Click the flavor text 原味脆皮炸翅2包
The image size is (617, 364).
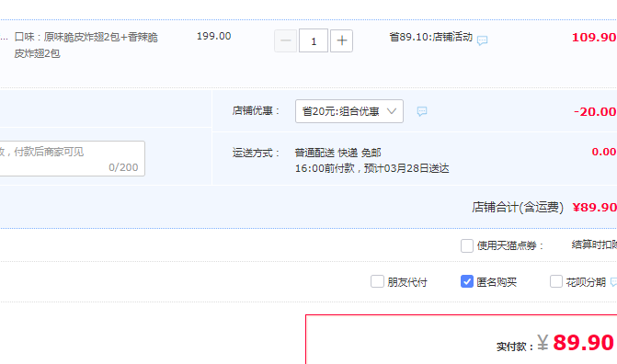82,37
